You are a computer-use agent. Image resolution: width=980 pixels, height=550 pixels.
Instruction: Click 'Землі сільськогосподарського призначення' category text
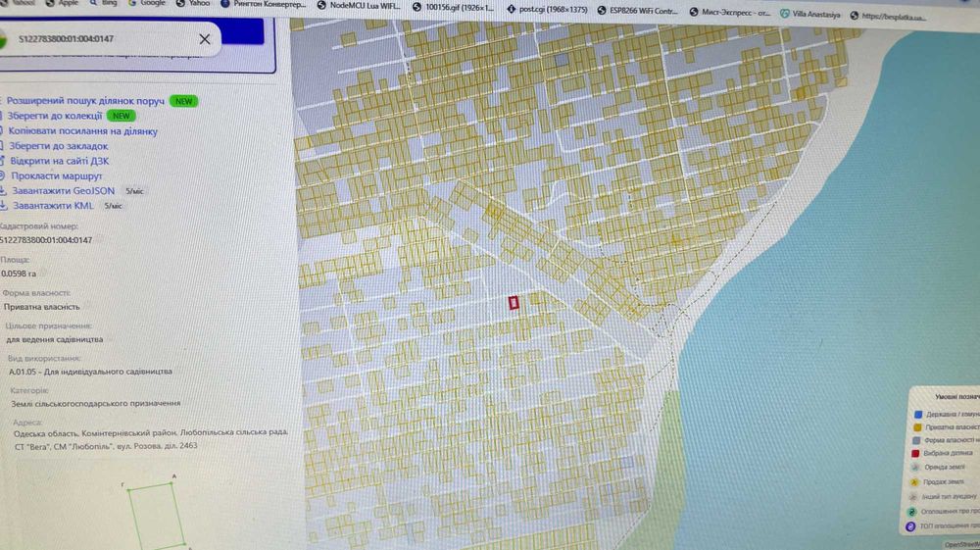[x=96, y=404]
